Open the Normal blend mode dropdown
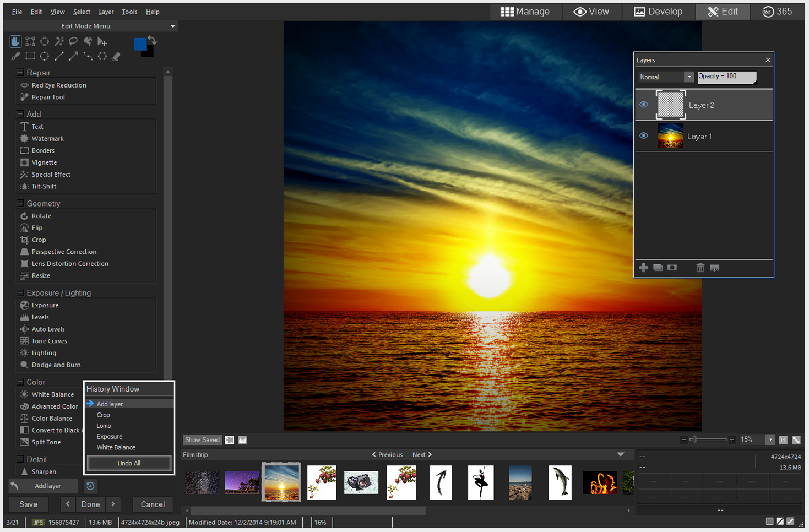This screenshot has width=809, height=532. 688,77
